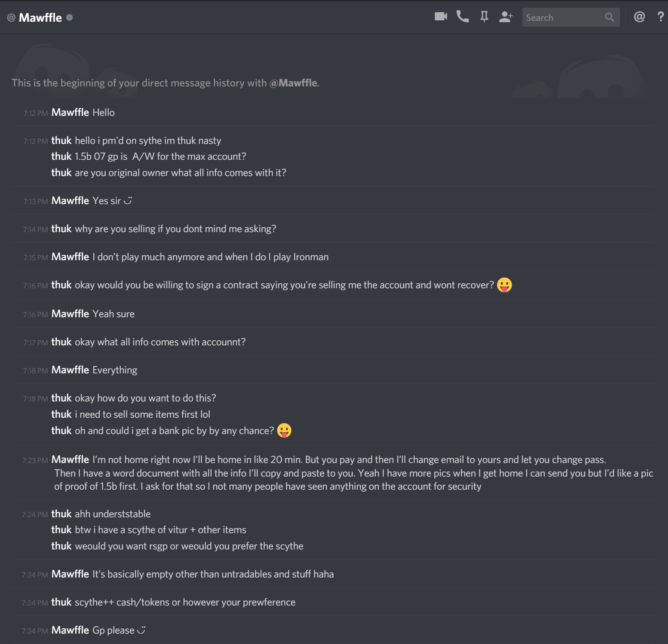Viewport: 668px width, 644px height.
Task: Start a voice call
Action: (462, 17)
